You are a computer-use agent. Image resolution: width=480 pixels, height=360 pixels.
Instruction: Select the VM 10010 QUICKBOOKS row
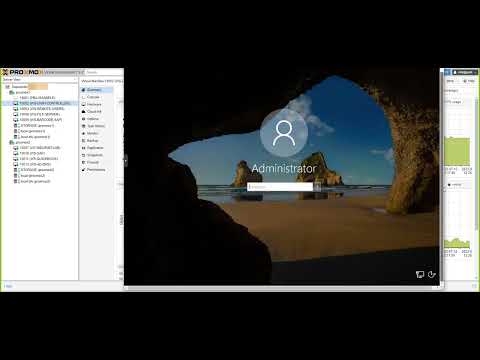coord(39,159)
